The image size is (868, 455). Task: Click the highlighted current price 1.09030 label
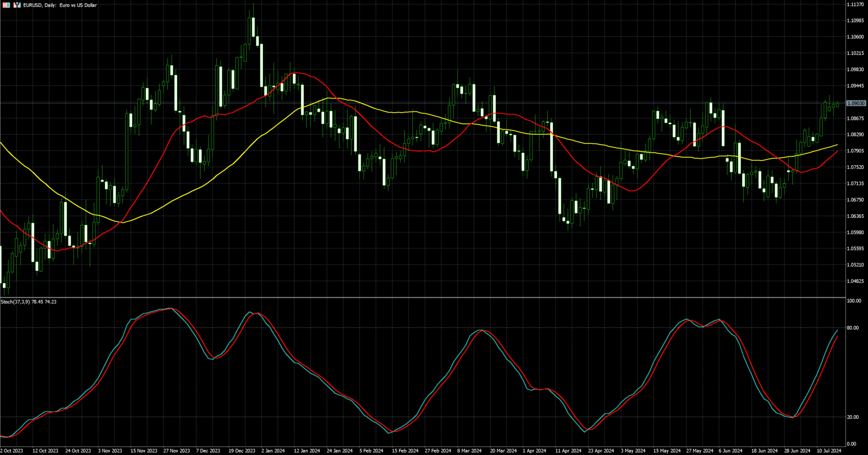click(x=856, y=104)
